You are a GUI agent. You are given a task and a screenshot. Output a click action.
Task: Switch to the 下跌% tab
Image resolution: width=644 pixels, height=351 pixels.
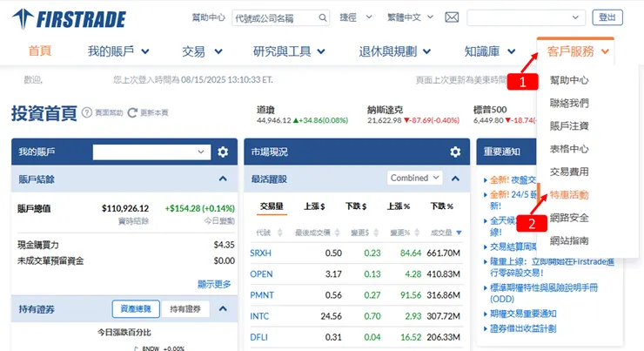pyautogui.click(x=442, y=206)
